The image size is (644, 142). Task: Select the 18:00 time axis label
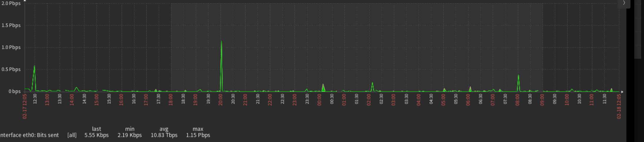171,100
